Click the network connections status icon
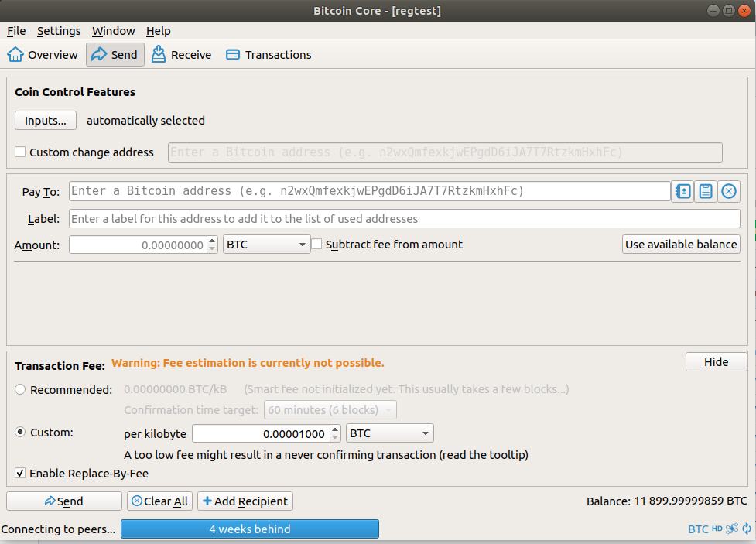This screenshot has width=756, height=544. click(732, 529)
